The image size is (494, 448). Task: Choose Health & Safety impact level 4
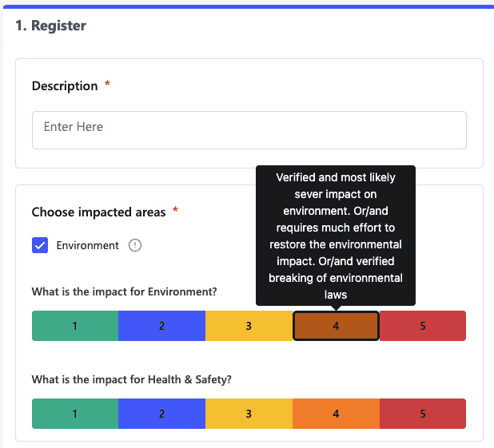point(336,414)
